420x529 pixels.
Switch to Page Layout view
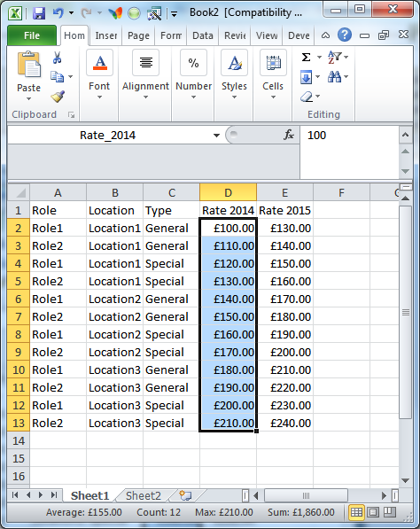pos(373,512)
